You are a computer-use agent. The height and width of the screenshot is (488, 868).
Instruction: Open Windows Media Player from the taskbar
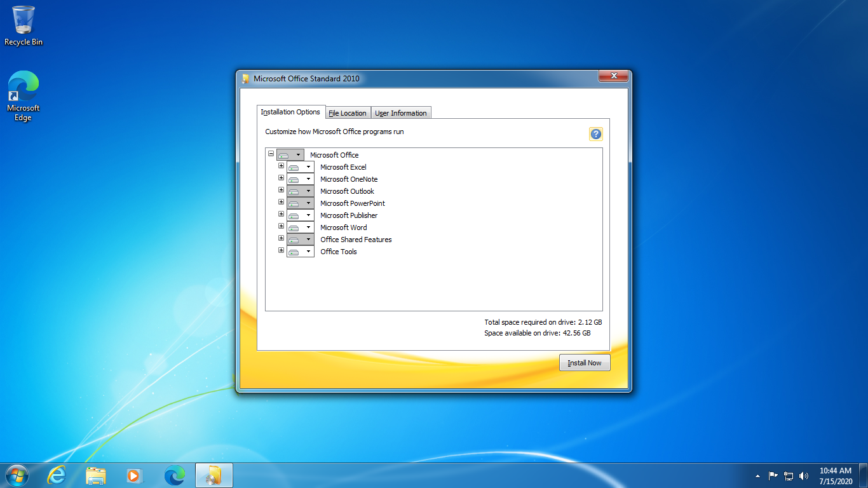point(135,475)
